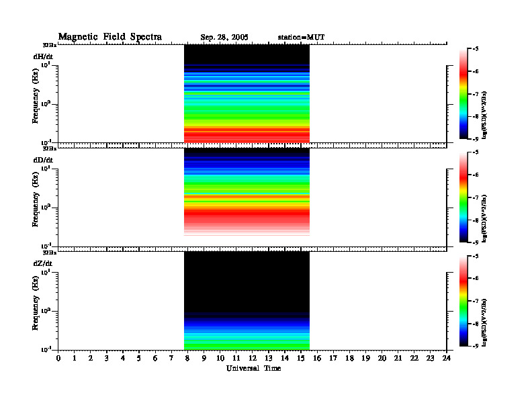Click hour 16 on the Universal Time axis
This screenshot has width=532, height=411.
[x=317, y=359]
